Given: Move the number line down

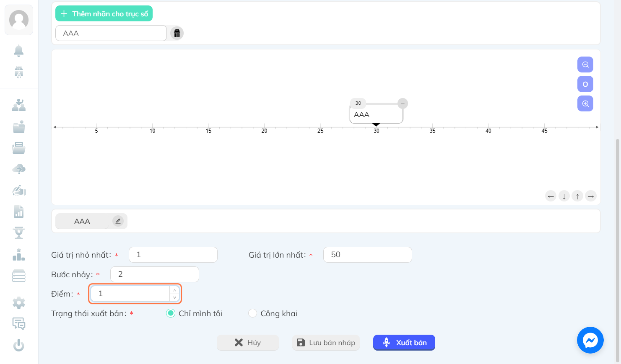Looking at the screenshot, I should click(x=564, y=196).
